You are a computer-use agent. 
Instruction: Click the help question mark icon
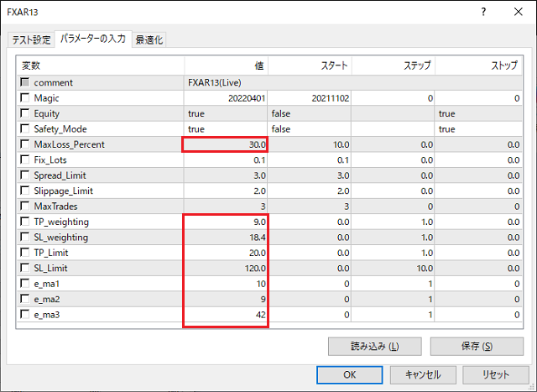pyautogui.click(x=483, y=12)
